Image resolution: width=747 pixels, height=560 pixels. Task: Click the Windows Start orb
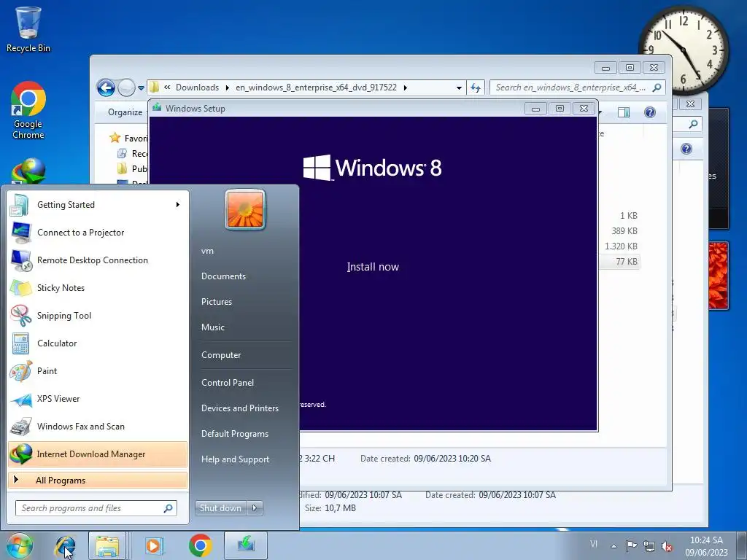pyautogui.click(x=19, y=545)
